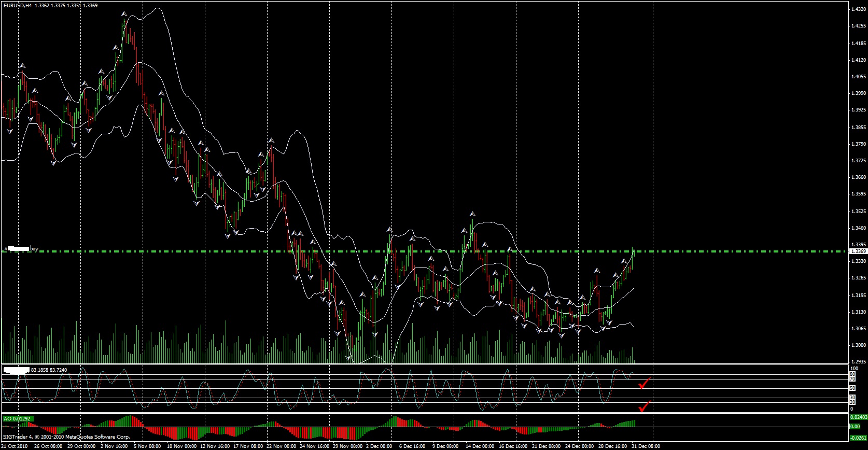Click time axis label 16 Dec 16:00
Screen dimensions: 868x450
513,446
